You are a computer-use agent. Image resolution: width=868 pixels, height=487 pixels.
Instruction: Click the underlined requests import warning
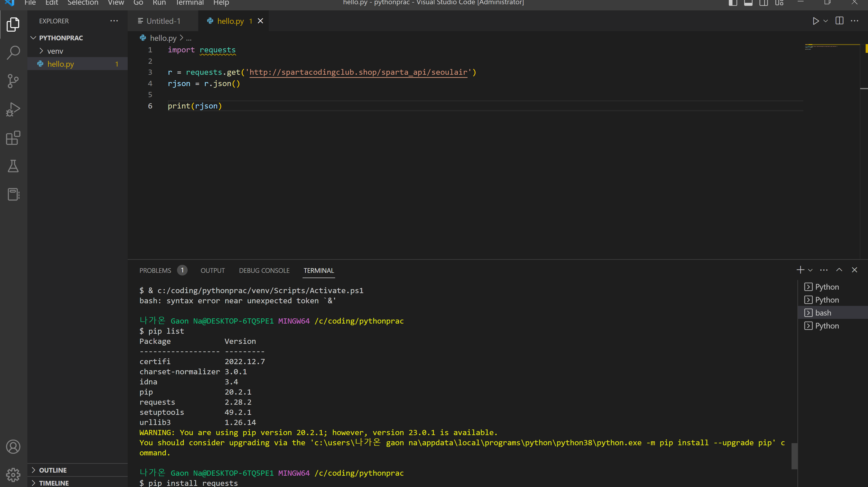point(217,50)
